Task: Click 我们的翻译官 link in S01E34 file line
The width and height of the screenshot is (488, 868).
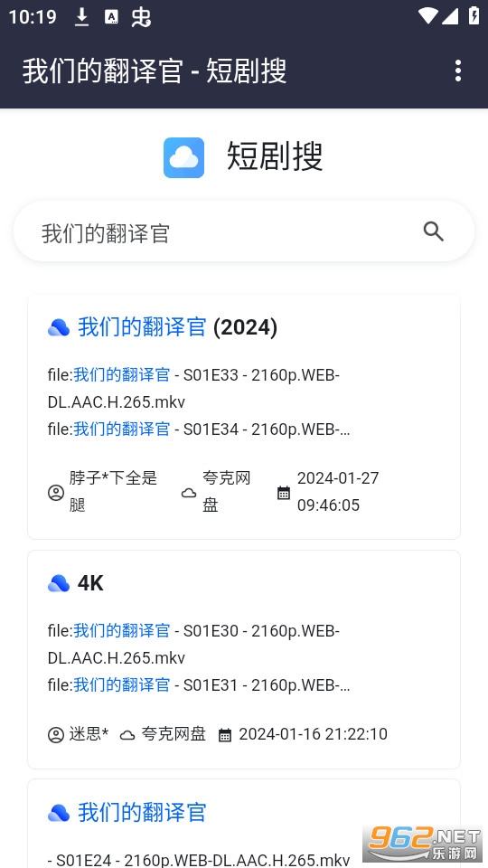Action: pyautogui.click(x=122, y=429)
